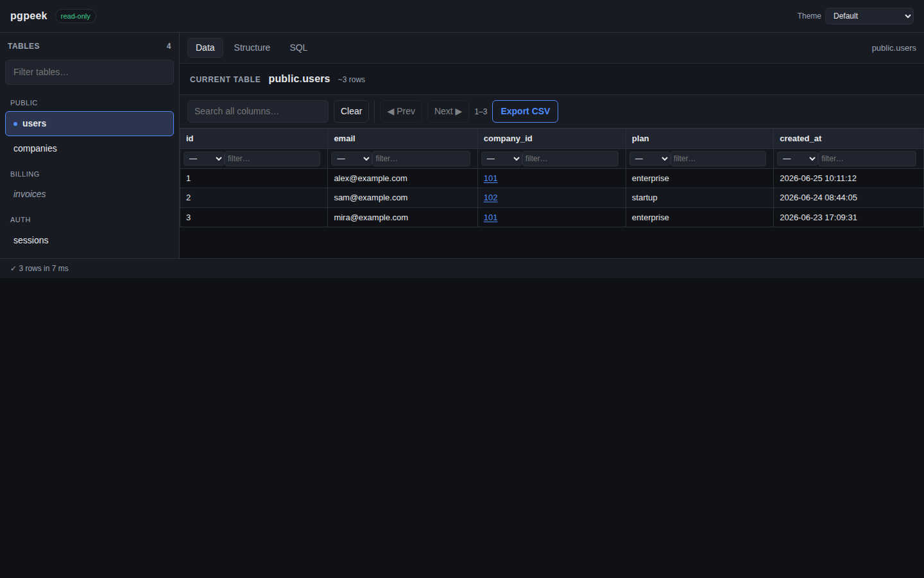Image resolution: width=924 pixels, height=578 pixels.
Task: Select the companies table in sidebar
Action: coord(89,148)
